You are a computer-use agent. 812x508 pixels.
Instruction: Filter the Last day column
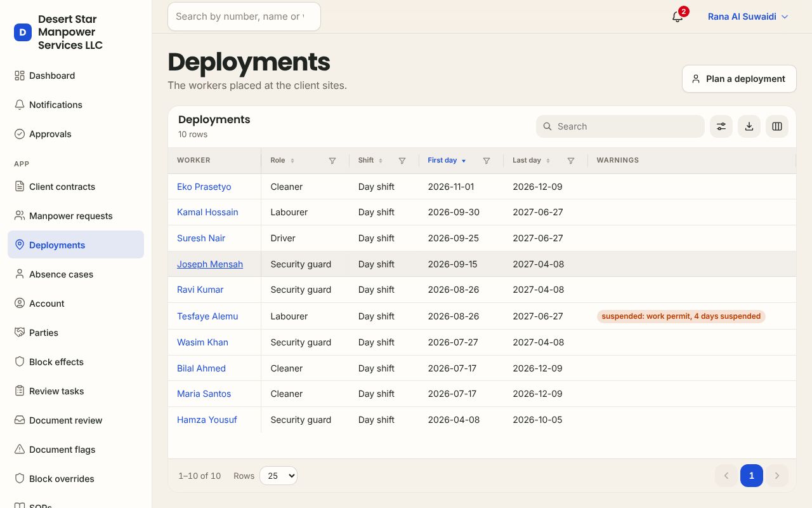pyautogui.click(x=571, y=161)
